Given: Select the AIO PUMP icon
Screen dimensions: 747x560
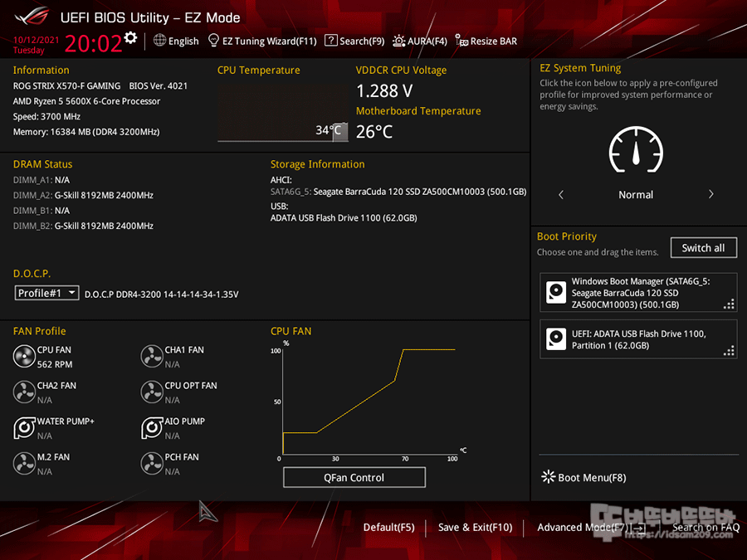Looking at the screenshot, I should coord(152,427).
